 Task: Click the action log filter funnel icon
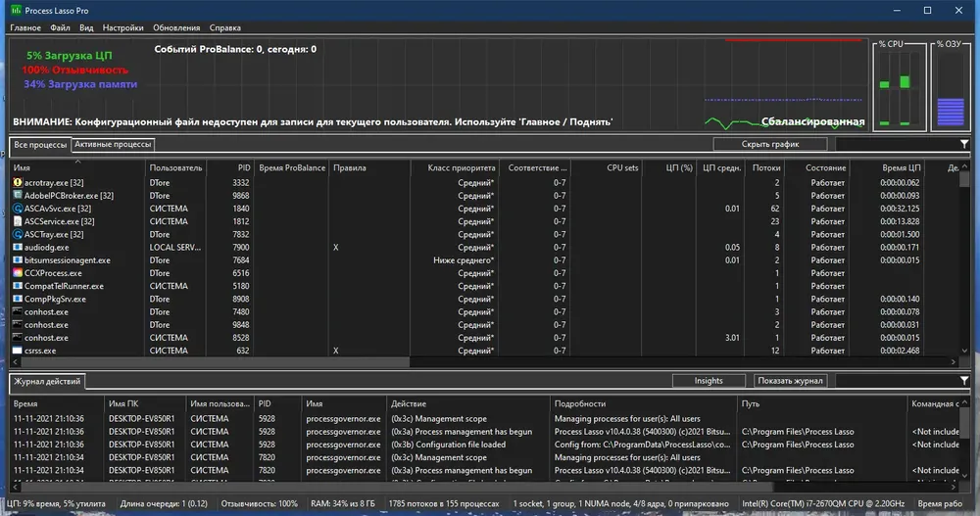(x=964, y=381)
